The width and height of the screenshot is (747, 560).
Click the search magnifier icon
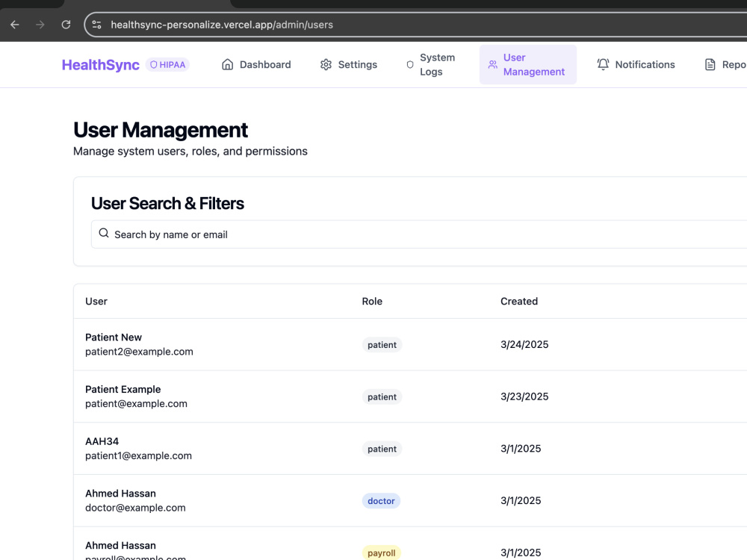pyautogui.click(x=104, y=233)
